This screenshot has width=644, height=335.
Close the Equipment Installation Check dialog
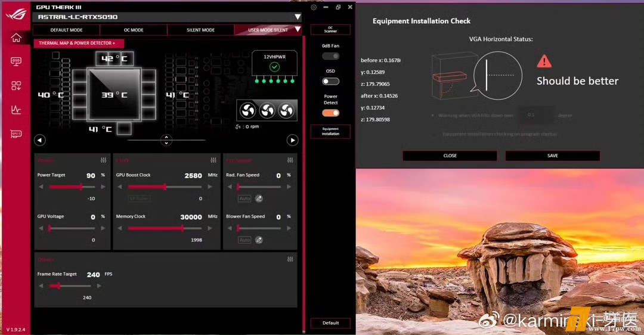(450, 156)
